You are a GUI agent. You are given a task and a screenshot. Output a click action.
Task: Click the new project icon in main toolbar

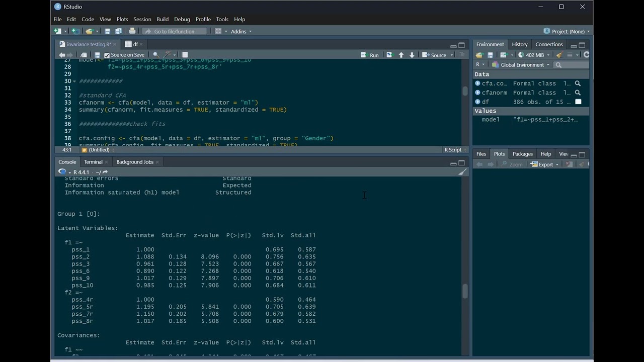75,31
